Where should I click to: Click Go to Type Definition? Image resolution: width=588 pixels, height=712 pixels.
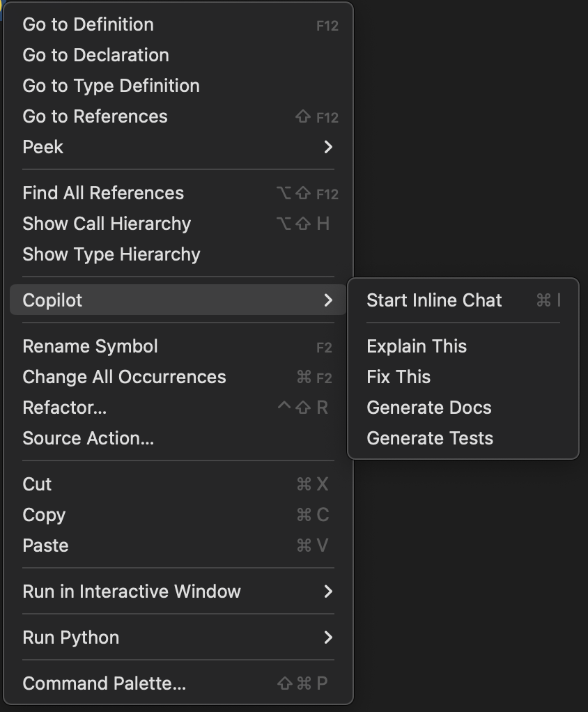111,86
